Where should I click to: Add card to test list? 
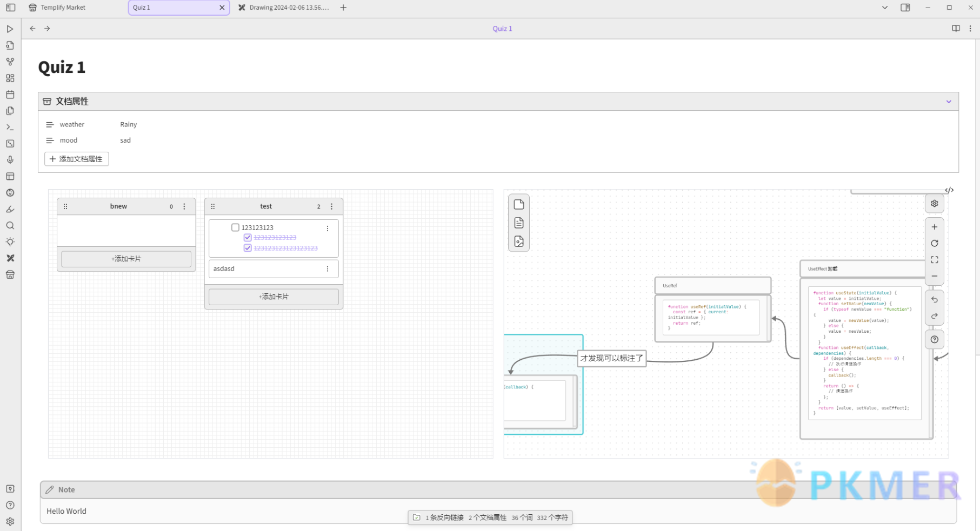[x=274, y=297]
